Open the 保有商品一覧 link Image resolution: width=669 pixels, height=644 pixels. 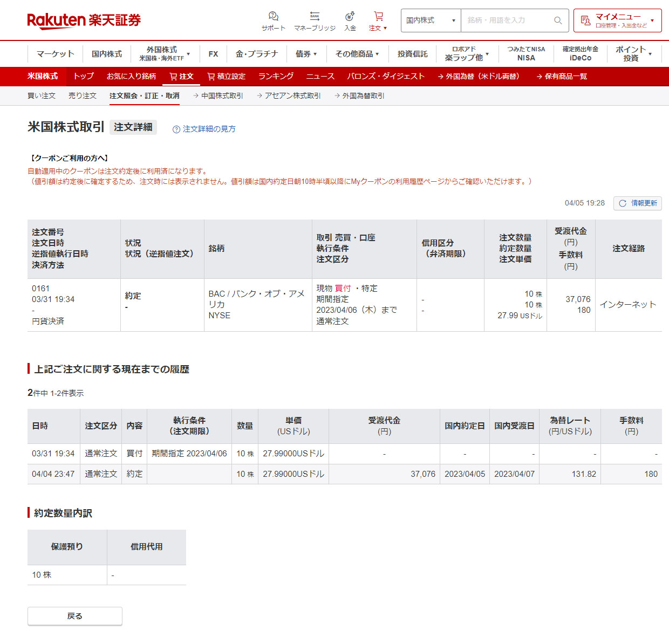click(562, 77)
